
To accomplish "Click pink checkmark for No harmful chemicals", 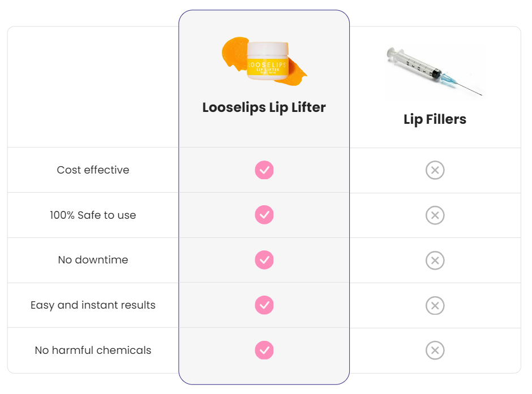I will pyautogui.click(x=264, y=350).
